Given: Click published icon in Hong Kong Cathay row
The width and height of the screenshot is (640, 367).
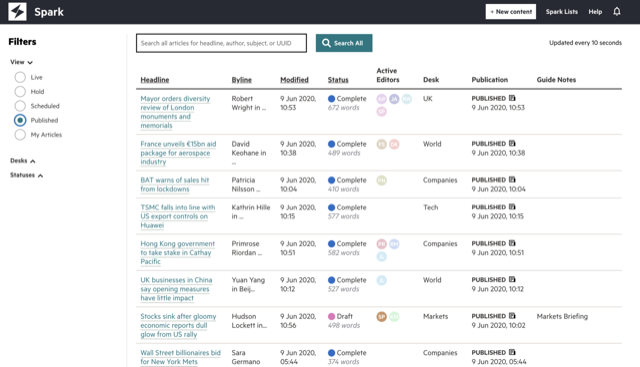Looking at the screenshot, I should click(512, 243).
